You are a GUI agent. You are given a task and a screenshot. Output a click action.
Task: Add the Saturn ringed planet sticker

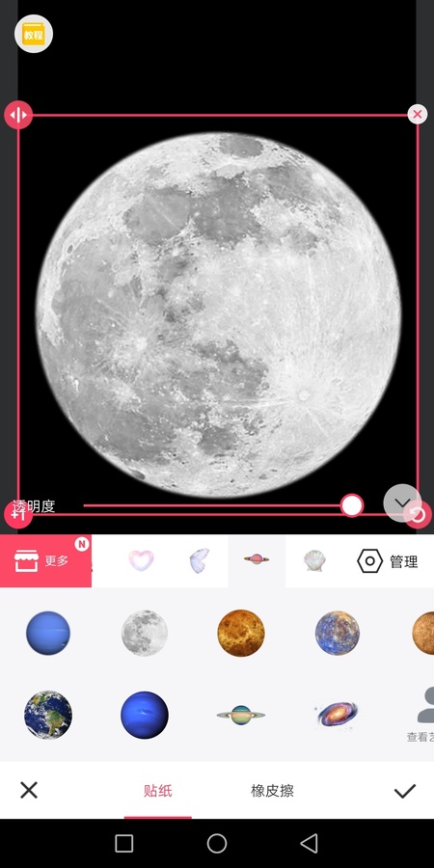click(x=241, y=715)
